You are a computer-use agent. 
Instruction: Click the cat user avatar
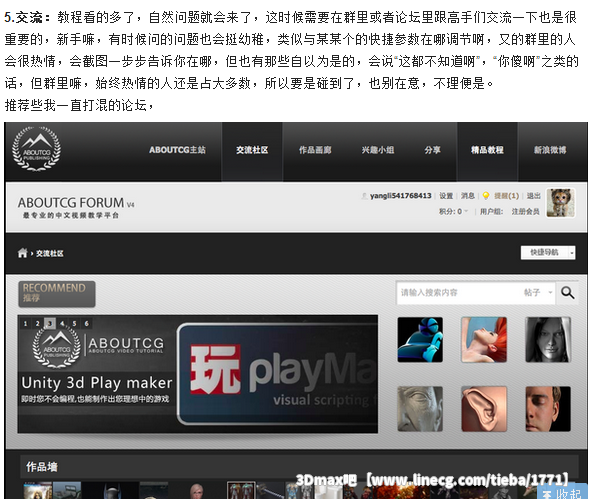(x=560, y=203)
